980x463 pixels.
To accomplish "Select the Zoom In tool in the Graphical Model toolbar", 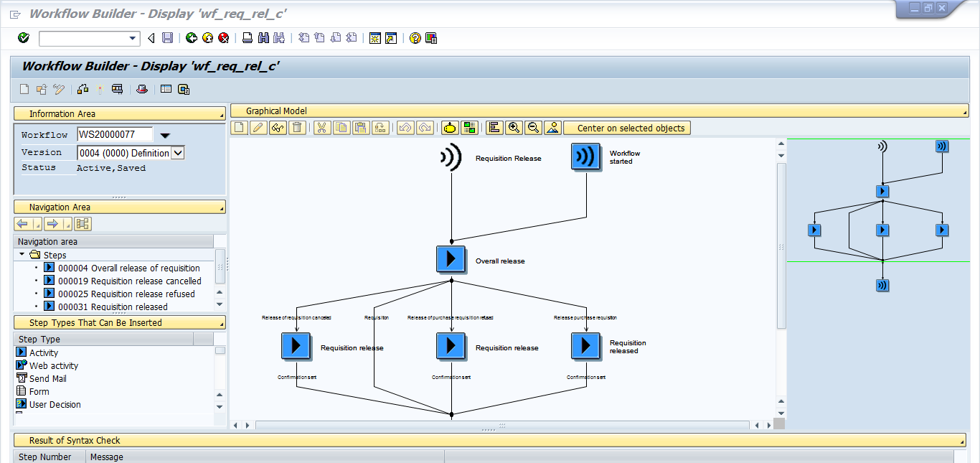I will pyautogui.click(x=514, y=127).
